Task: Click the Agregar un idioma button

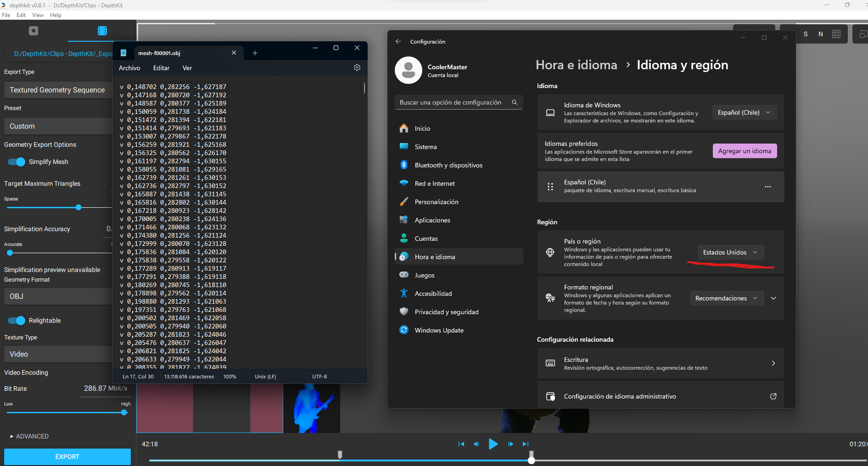Action: [x=744, y=151]
